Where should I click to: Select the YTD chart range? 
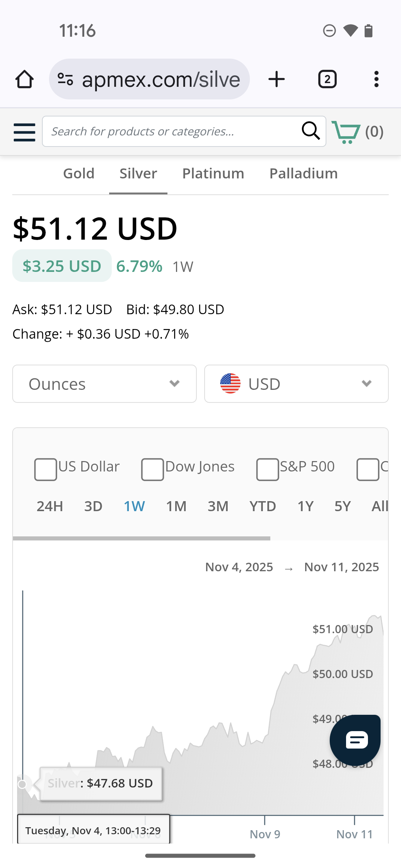click(x=263, y=506)
